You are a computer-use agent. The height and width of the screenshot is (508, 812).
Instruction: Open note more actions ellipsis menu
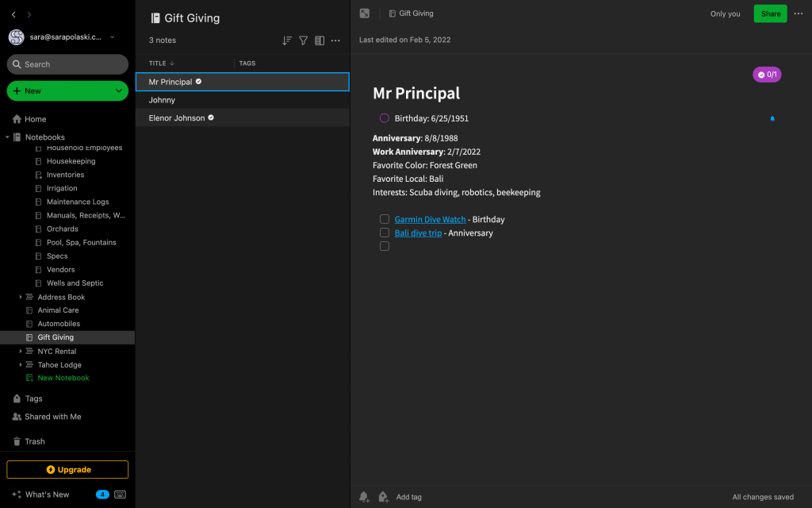(x=798, y=13)
